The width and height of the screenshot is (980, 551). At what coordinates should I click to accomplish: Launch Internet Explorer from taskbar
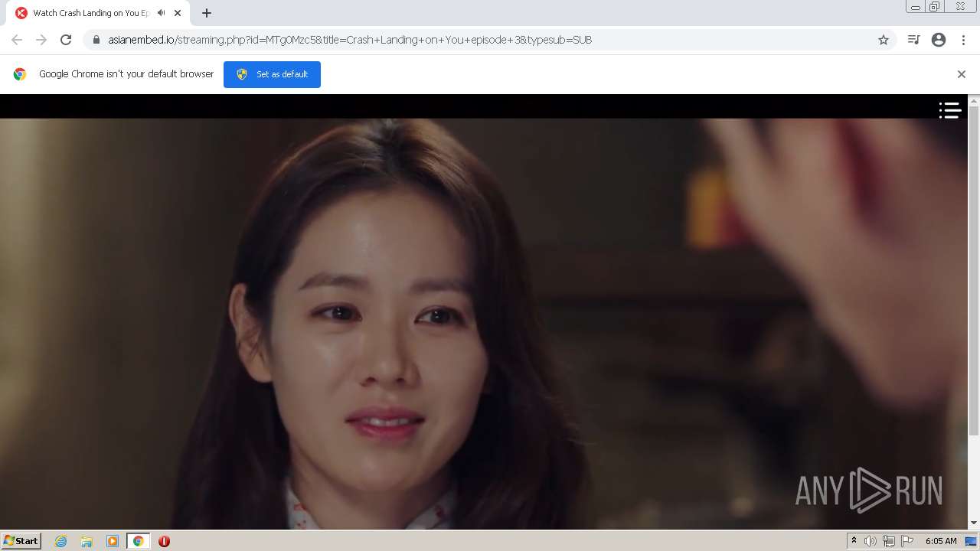61,541
